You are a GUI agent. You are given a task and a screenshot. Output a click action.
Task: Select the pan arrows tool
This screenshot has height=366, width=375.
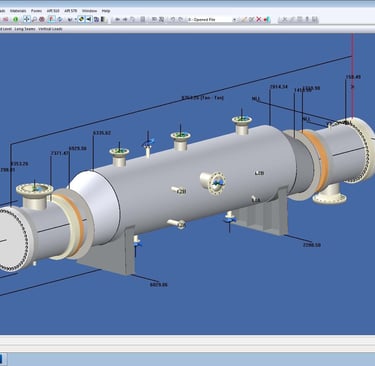pyautogui.click(x=27, y=19)
